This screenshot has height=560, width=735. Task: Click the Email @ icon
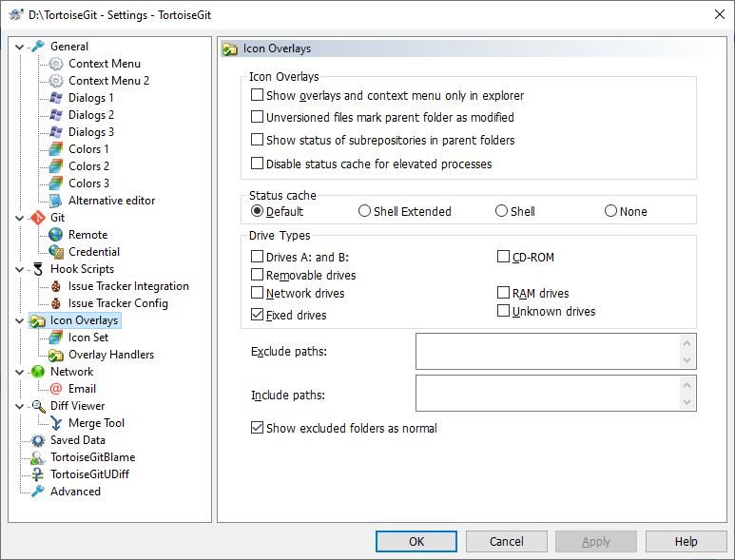[56, 389]
